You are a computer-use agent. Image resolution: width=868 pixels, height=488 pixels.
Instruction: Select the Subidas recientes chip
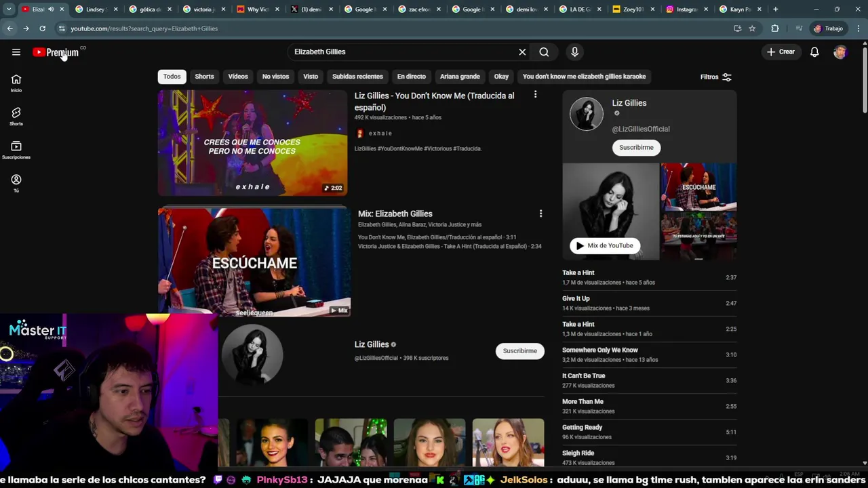tap(357, 77)
